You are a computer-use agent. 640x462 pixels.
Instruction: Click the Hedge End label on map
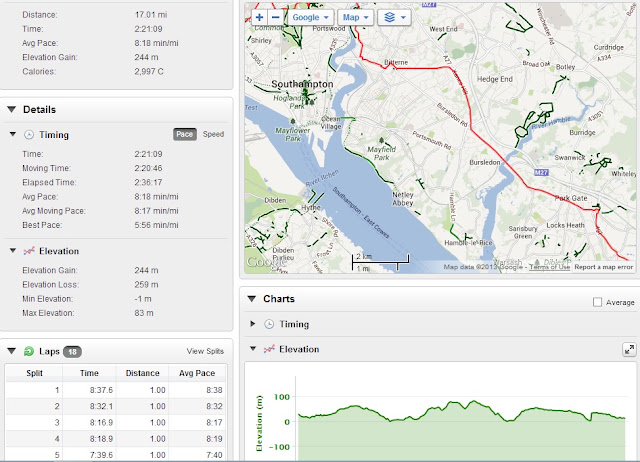point(495,79)
